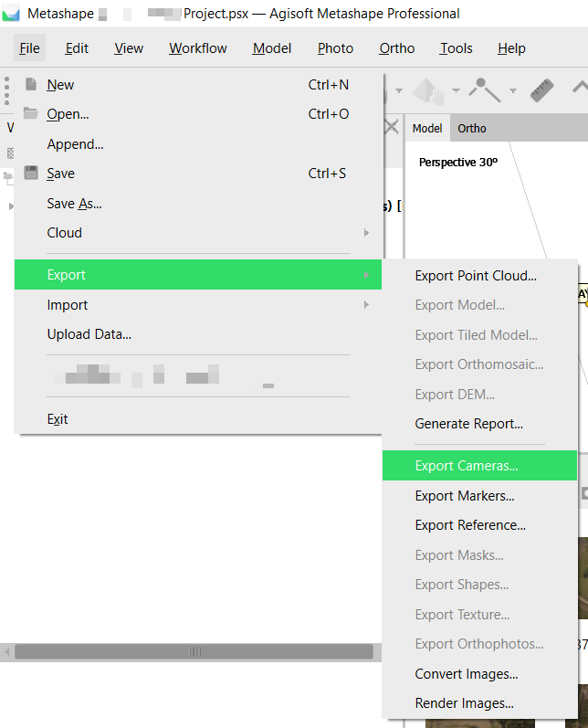
Task: Select Render Images... option
Action: click(x=480, y=703)
